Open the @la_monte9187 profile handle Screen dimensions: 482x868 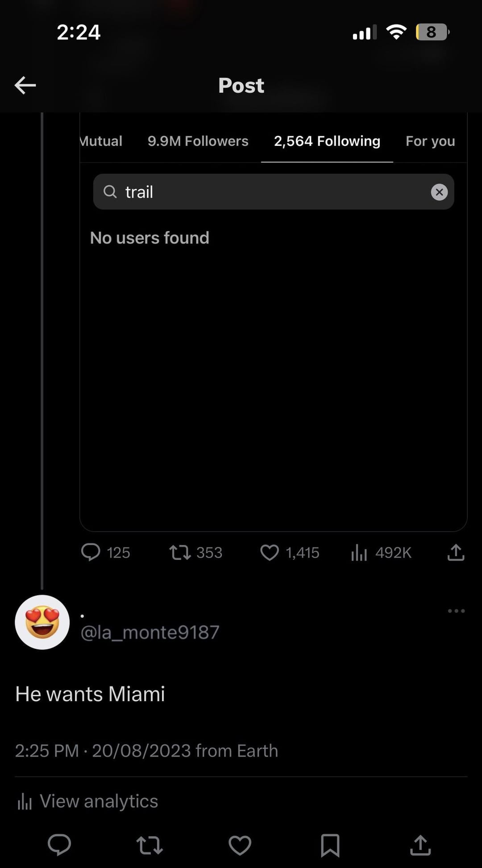(150, 632)
